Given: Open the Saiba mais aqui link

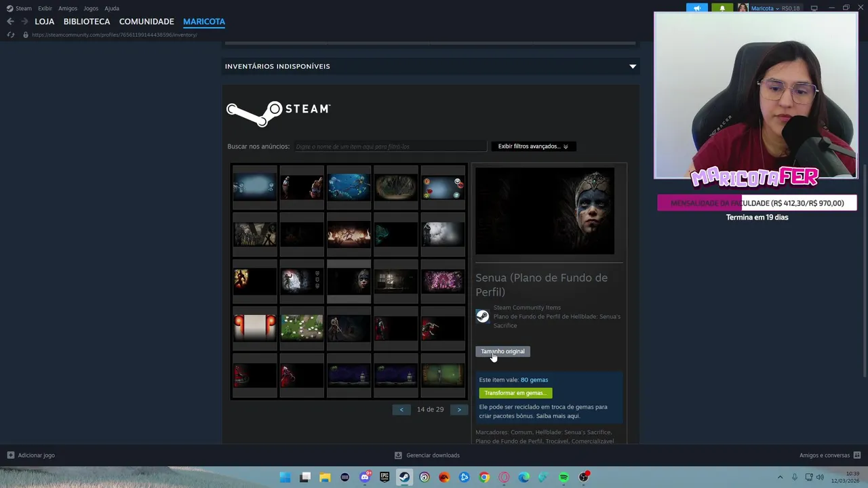Looking at the screenshot, I should (x=558, y=416).
